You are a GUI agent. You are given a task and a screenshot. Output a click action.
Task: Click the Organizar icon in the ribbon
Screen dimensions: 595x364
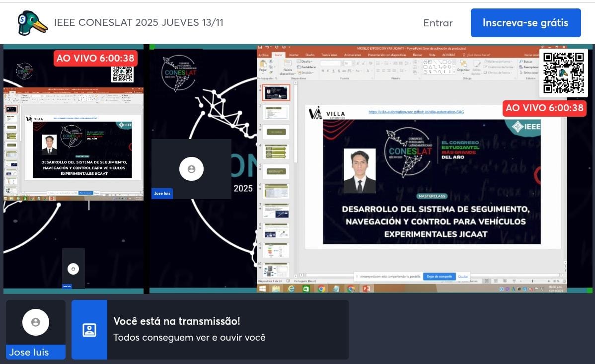[463, 65]
